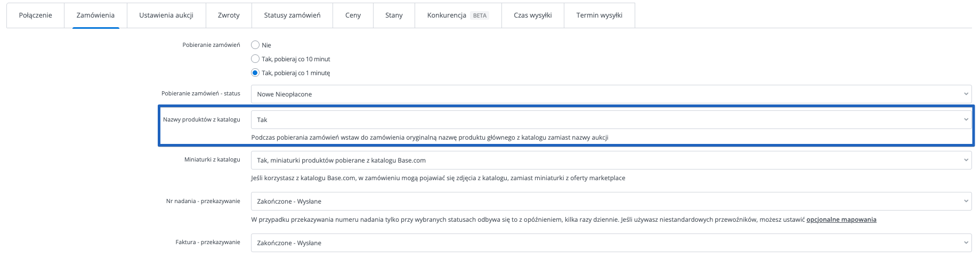This screenshot has width=980, height=258.
Task: Expand the 'Faktura - przekazywanie' dropdown
Action: tap(611, 243)
